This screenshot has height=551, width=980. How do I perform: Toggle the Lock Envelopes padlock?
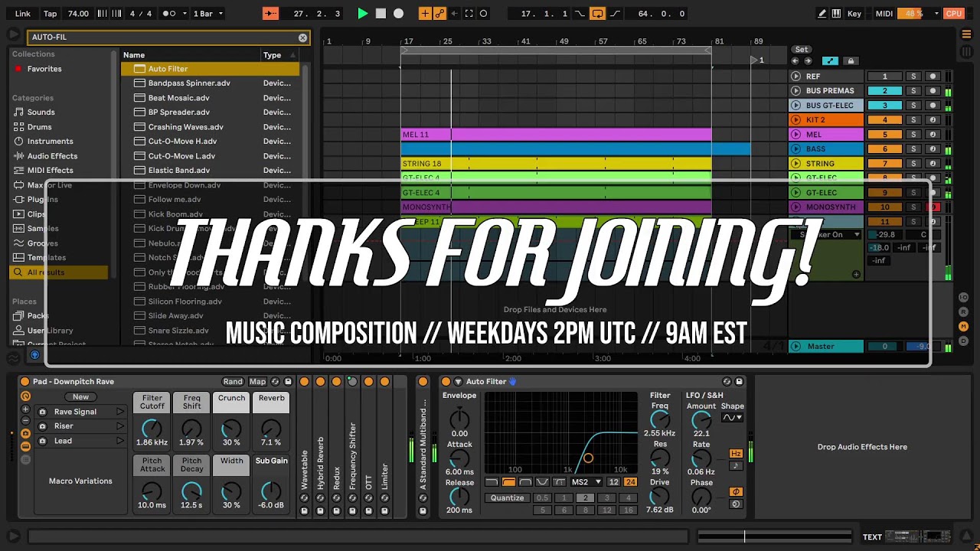click(x=850, y=61)
